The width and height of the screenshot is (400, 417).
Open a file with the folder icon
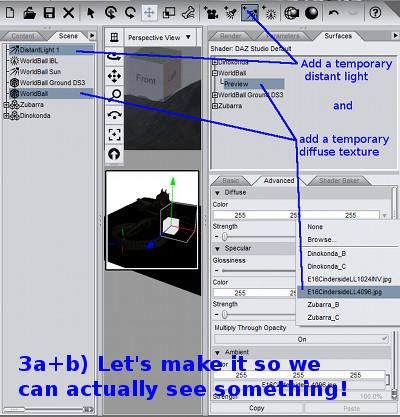(x=30, y=13)
